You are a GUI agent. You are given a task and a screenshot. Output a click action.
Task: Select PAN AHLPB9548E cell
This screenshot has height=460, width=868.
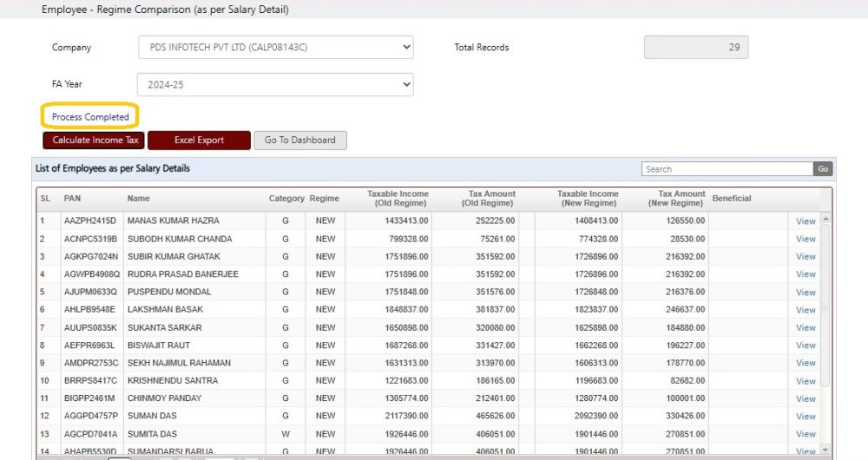[x=89, y=310]
